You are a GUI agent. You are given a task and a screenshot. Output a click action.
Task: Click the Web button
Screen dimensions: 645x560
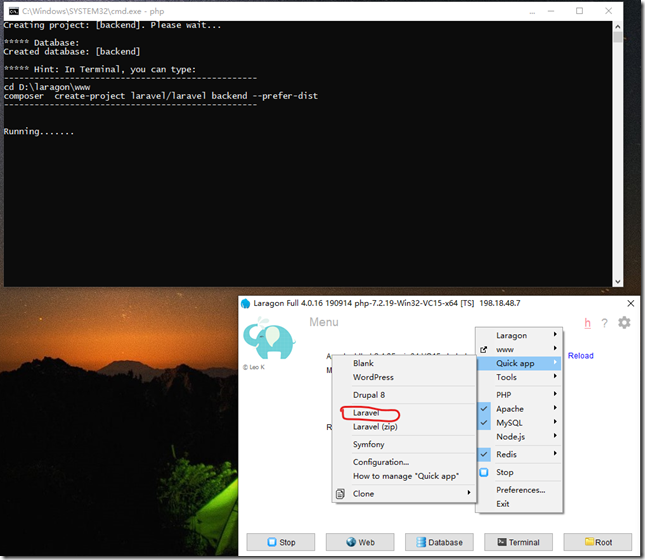coord(360,542)
